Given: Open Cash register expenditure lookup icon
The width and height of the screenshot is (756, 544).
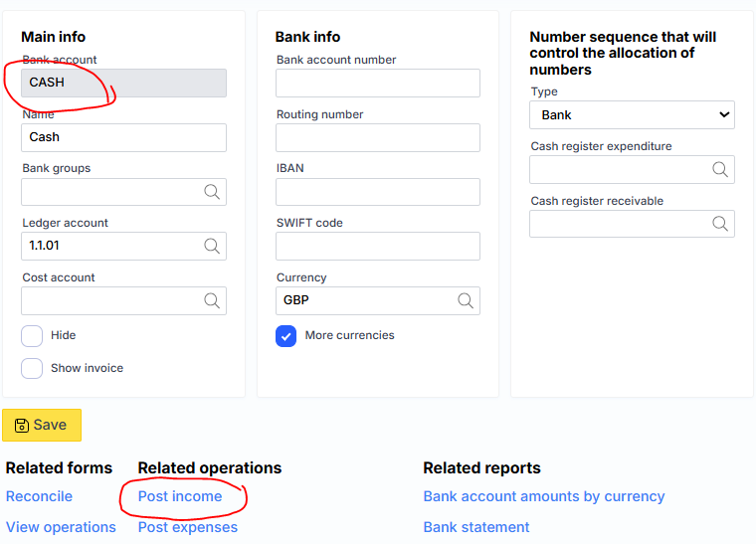Looking at the screenshot, I should (720, 170).
